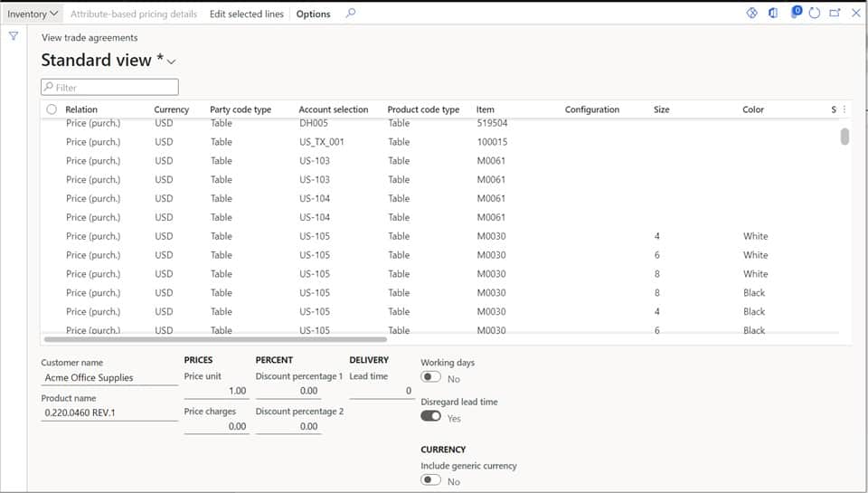The image size is (868, 493).
Task: Click the horizontal grid scrollbar
Action: click(x=215, y=339)
